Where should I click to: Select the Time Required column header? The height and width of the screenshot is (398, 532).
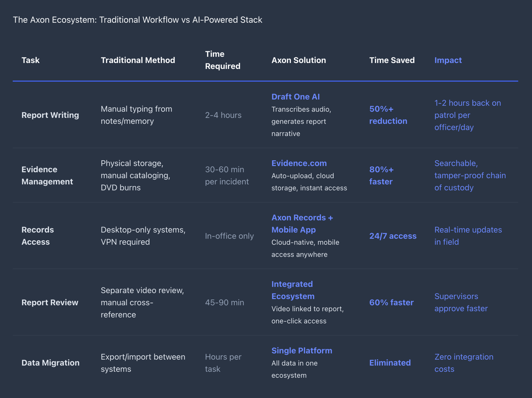tap(222, 60)
